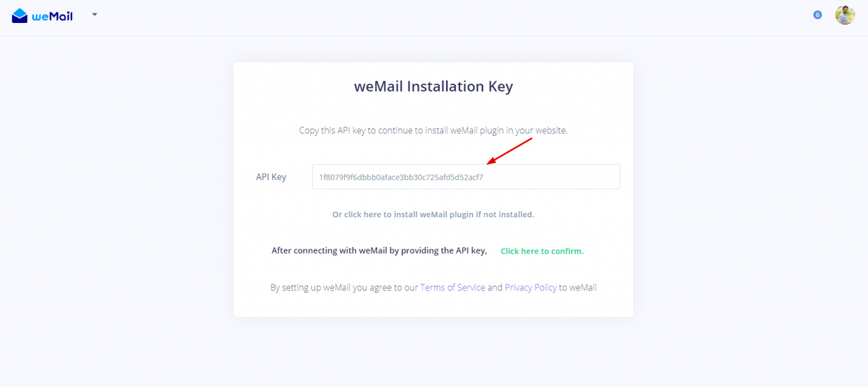Open the Privacy Policy link
Viewport: 868px width, 387px height.
click(531, 288)
